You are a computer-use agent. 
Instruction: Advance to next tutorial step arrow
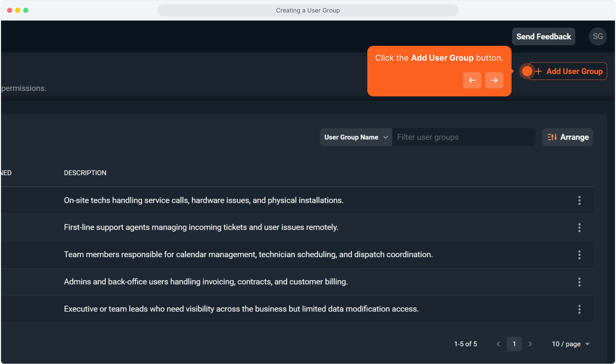(x=494, y=80)
